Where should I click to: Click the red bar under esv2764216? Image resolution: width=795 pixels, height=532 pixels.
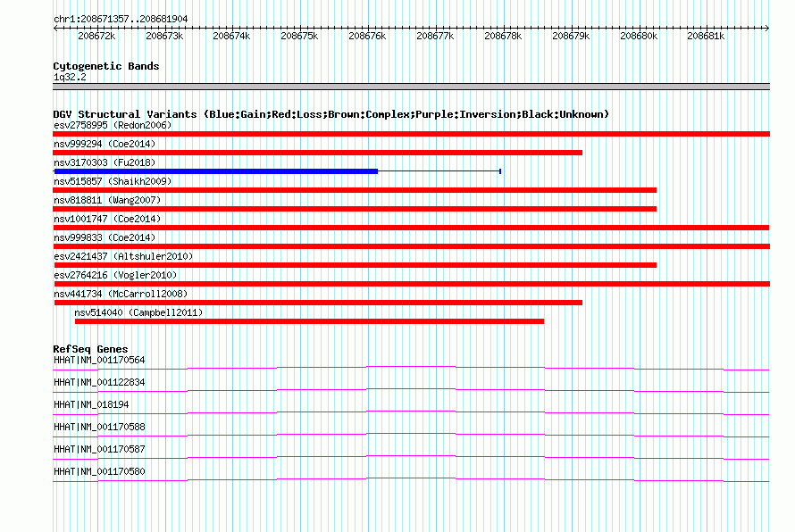(412, 284)
